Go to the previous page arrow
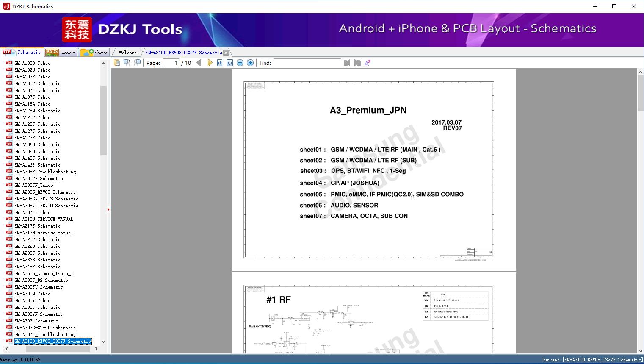Viewport: 644px width, 364px height. point(199,63)
